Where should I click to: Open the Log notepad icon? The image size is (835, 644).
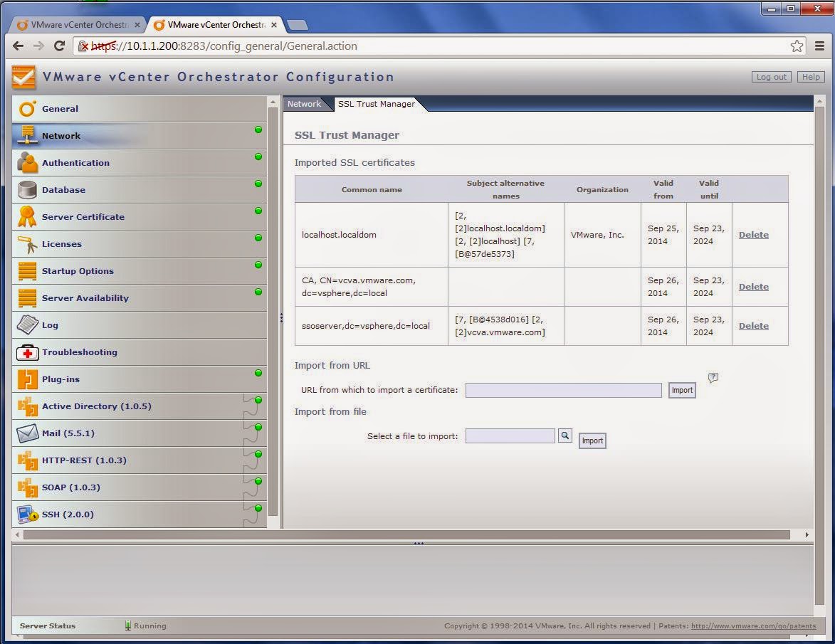coord(27,324)
